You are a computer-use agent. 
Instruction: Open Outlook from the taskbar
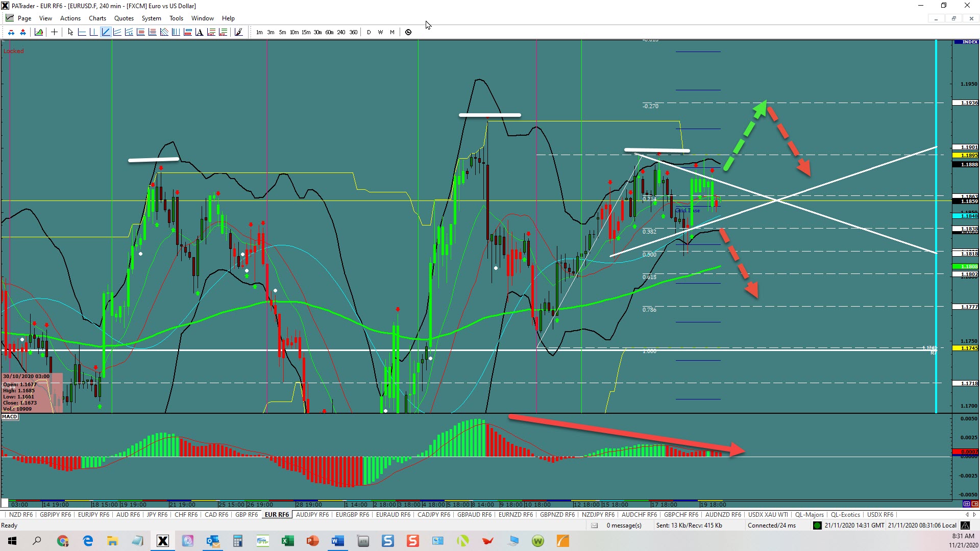click(x=213, y=541)
